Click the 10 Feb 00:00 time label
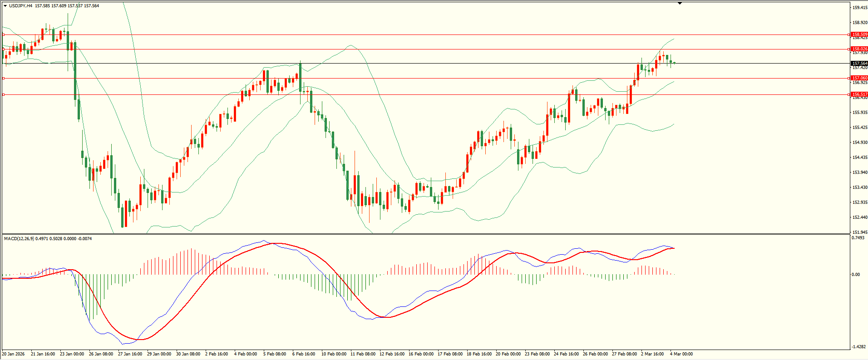Viewport: 868px width, 360px height. pyautogui.click(x=333, y=354)
